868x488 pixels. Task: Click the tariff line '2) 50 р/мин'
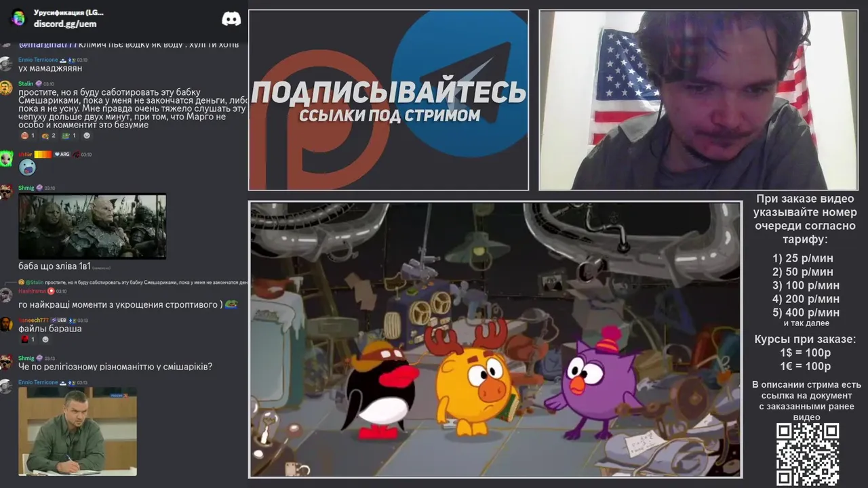click(x=803, y=272)
